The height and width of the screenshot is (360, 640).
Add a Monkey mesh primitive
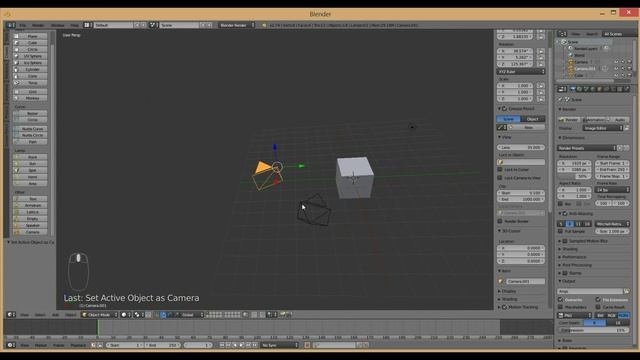(x=30, y=98)
